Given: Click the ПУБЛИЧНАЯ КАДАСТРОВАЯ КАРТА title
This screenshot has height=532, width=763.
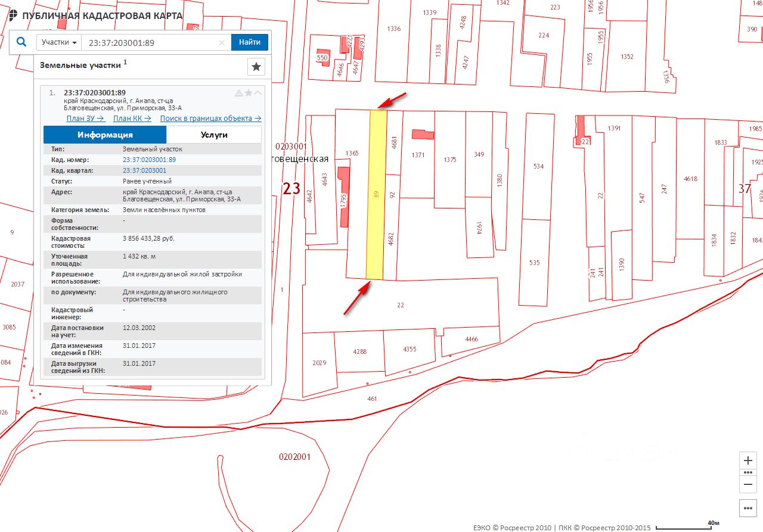Looking at the screenshot, I should (102, 15).
